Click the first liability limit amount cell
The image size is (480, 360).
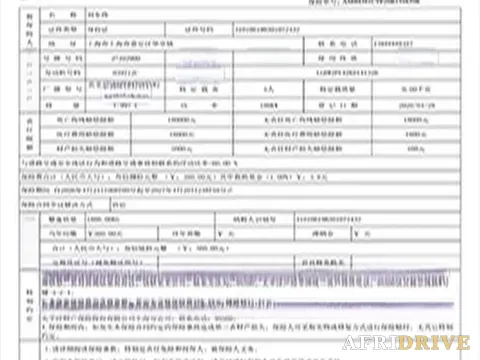pos(181,120)
